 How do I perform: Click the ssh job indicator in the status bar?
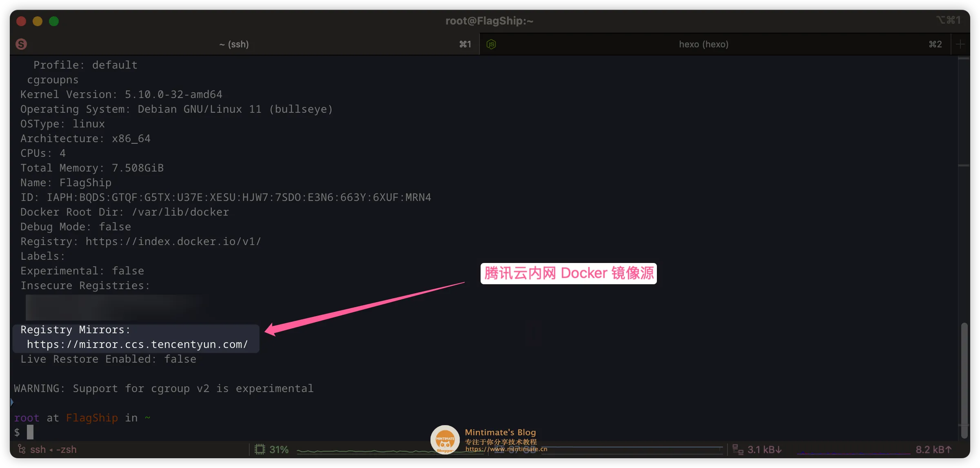[49, 449]
